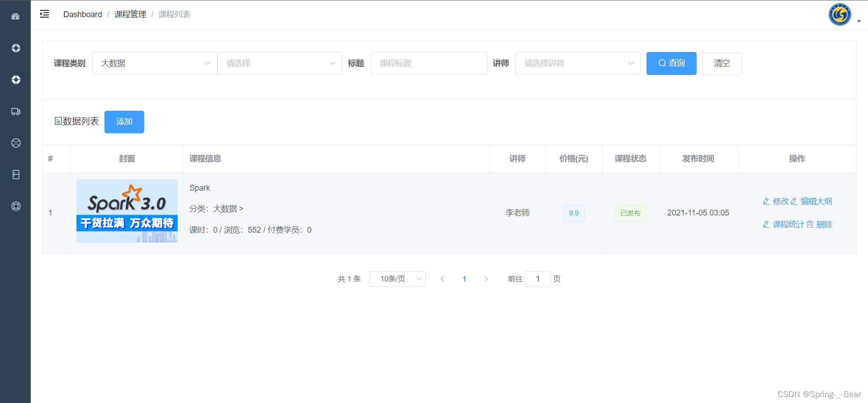Click 修改 to edit the Spark course

coord(776,201)
